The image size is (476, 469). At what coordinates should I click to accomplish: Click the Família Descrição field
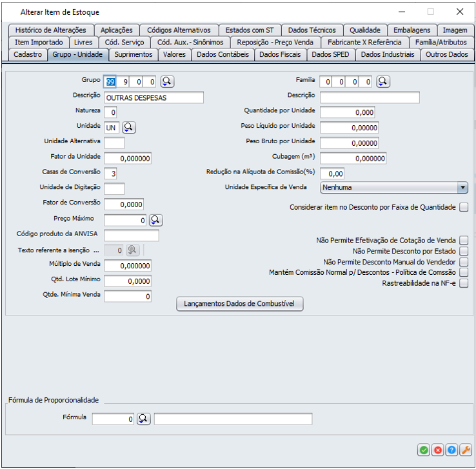point(370,98)
